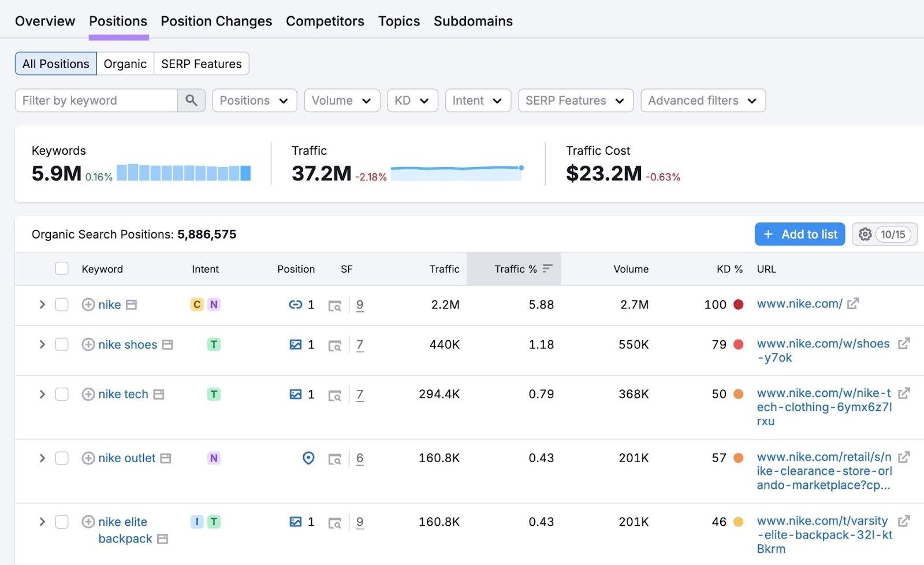Click the keyword filter search magnifier icon
924x565 pixels.
click(191, 100)
